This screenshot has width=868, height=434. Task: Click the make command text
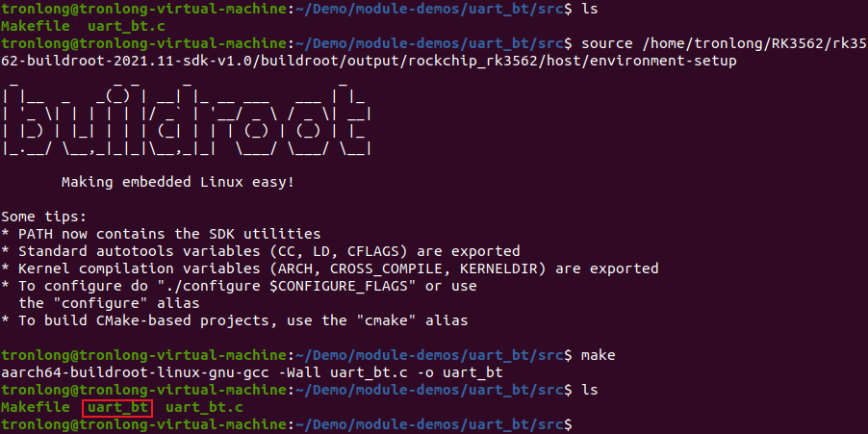tap(598, 355)
